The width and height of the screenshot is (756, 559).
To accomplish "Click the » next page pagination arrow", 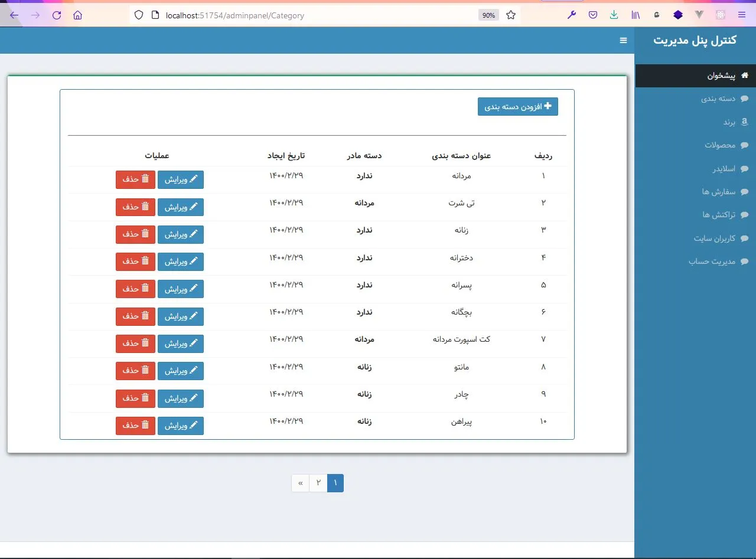I will (300, 483).
